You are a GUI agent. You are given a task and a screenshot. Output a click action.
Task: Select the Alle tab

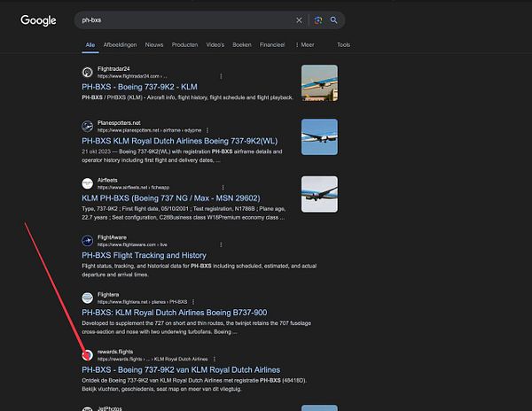tap(90, 44)
